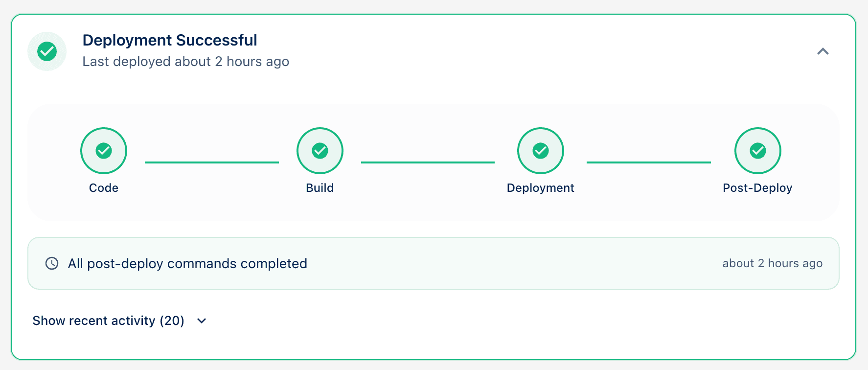Click Show recent activity (20)
868x370 pixels.
pyautogui.click(x=108, y=321)
